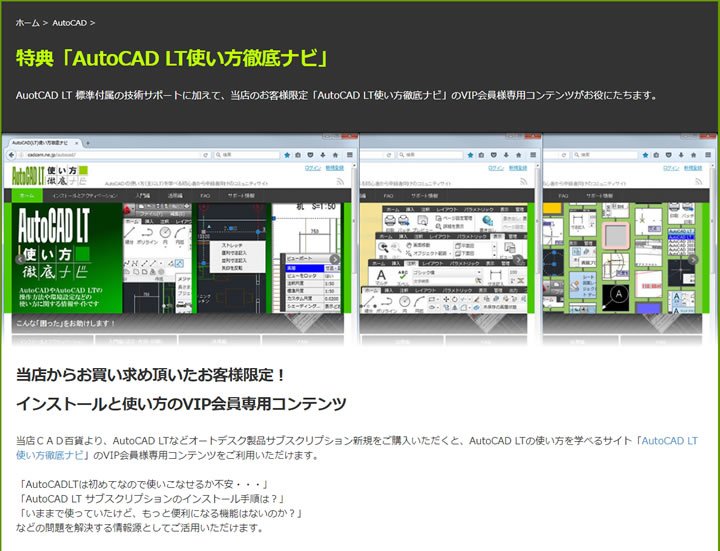
Task: Click the search box in left browser window
Action: [247, 155]
